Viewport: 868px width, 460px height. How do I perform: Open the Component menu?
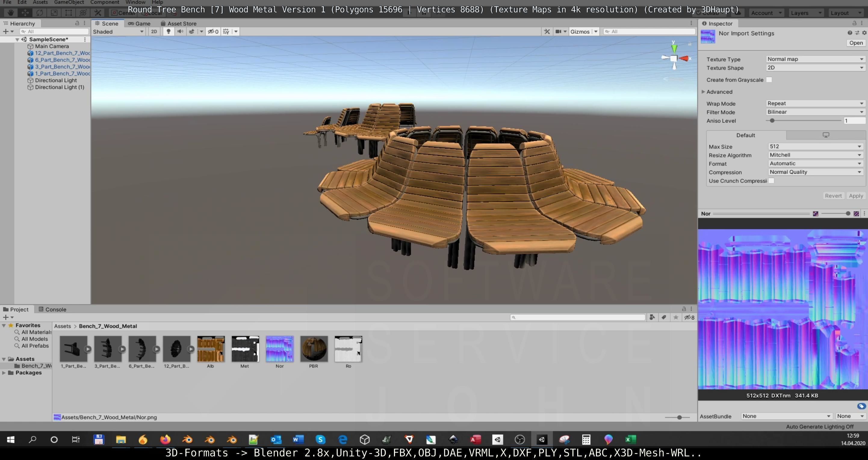point(105,2)
